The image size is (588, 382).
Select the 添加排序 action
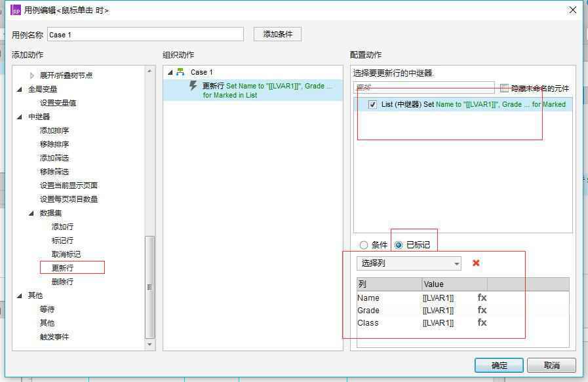pos(54,130)
